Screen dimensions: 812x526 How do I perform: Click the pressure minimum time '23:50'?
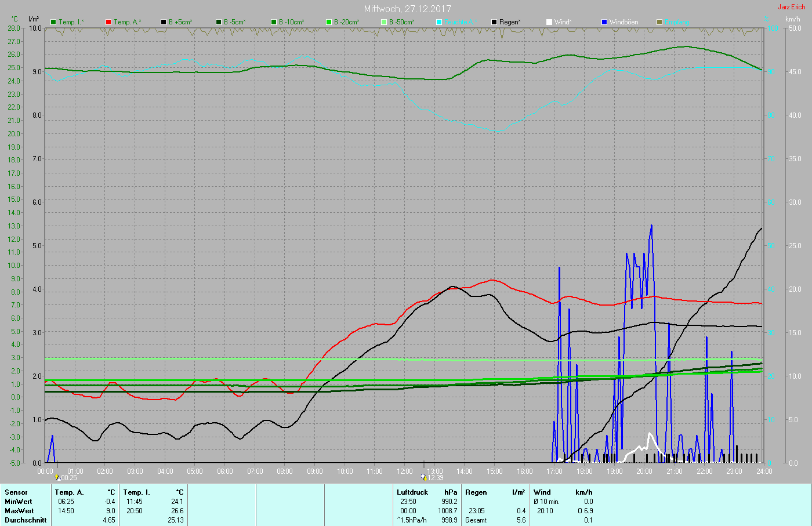(408, 502)
